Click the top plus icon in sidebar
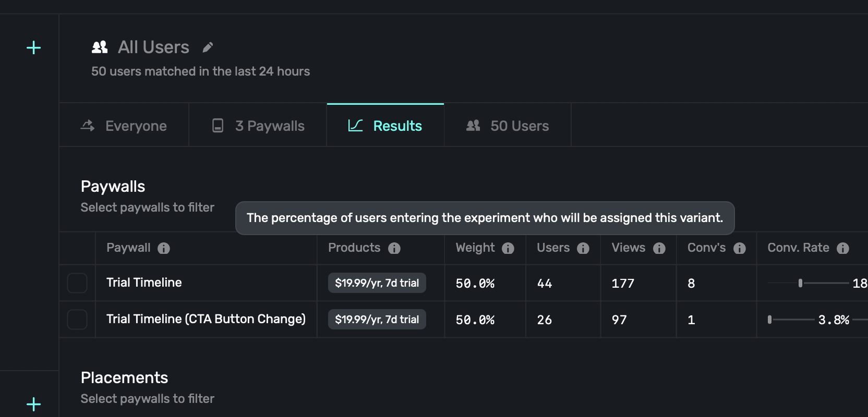This screenshot has height=417, width=868. point(34,48)
